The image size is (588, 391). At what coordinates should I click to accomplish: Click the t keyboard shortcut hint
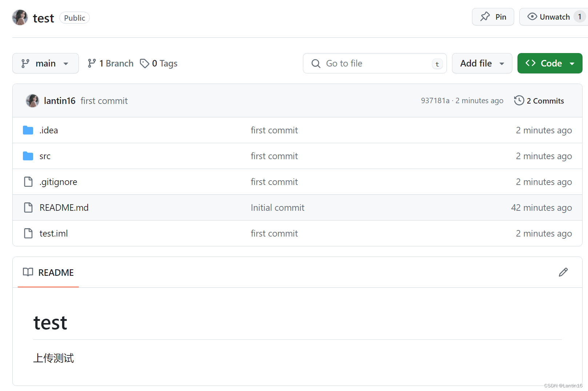click(x=437, y=64)
